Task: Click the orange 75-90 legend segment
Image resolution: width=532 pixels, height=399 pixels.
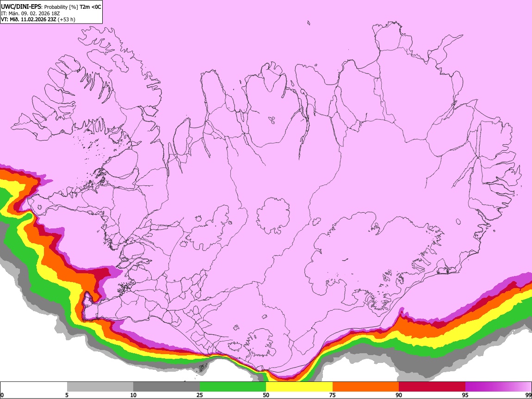Action: tap(366, 387)
